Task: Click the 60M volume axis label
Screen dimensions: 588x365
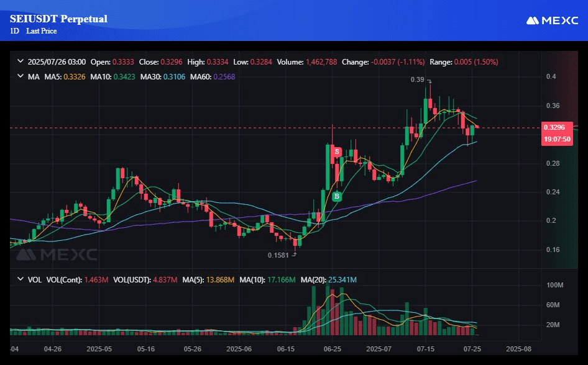Action: pyautogui.click(x=553, y=305)
